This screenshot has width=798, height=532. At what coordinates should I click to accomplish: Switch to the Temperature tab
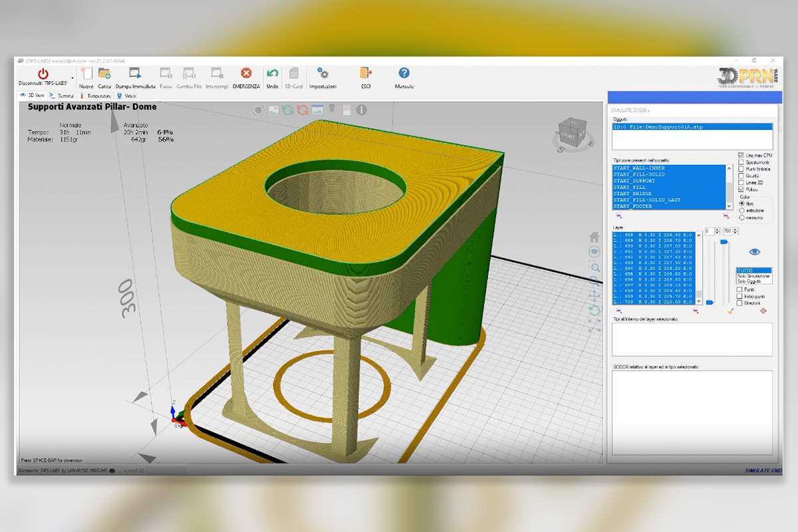coord(96,95)
